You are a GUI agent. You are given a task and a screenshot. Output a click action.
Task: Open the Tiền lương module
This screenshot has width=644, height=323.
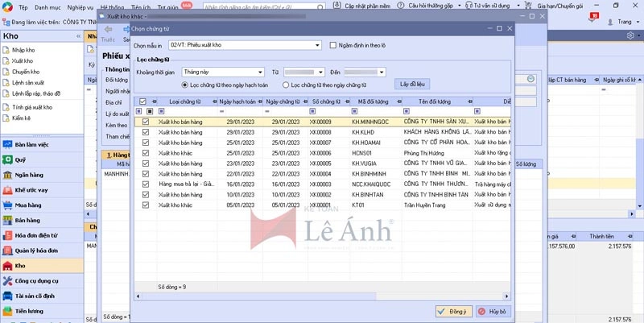click(28, 311)
